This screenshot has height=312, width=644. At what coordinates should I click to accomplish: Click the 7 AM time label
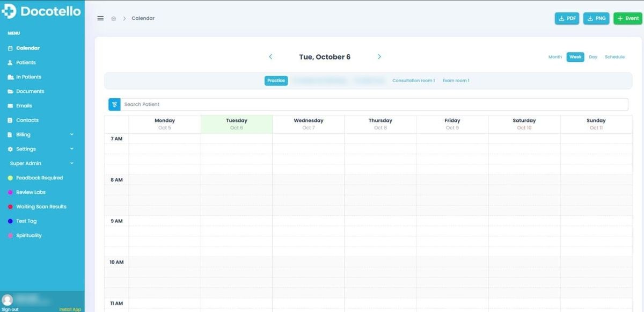click(116, 139)
